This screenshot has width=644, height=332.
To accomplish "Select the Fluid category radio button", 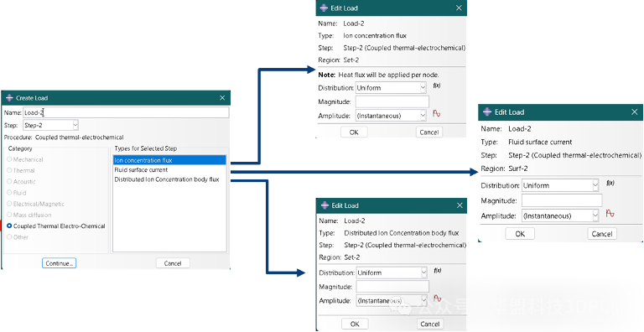I will (9, 193).
